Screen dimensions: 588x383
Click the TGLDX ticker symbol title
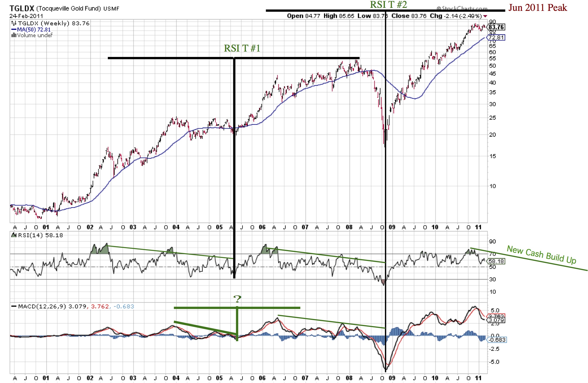tap(22, 8)
